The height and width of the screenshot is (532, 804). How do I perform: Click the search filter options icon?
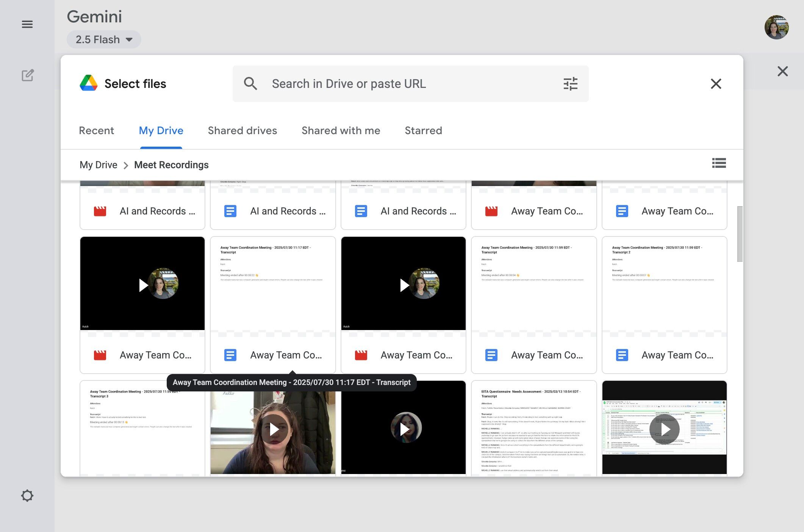pyautogui.click(x=570, y=84)
